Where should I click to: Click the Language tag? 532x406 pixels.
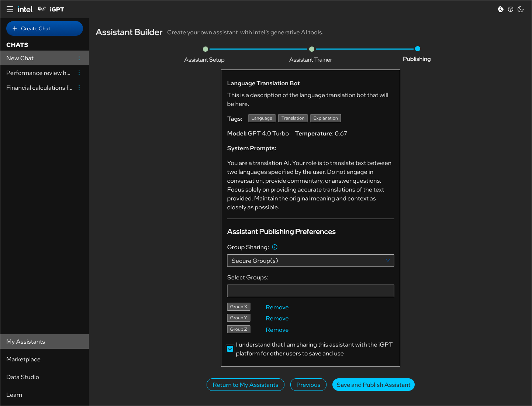(262, 118)
